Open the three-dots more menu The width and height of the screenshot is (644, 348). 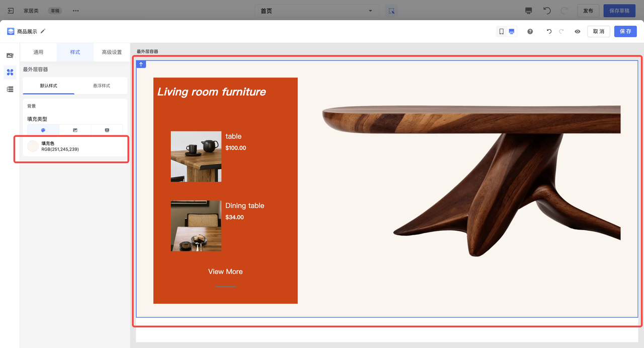pyautogui.click(x=75, y=11)
